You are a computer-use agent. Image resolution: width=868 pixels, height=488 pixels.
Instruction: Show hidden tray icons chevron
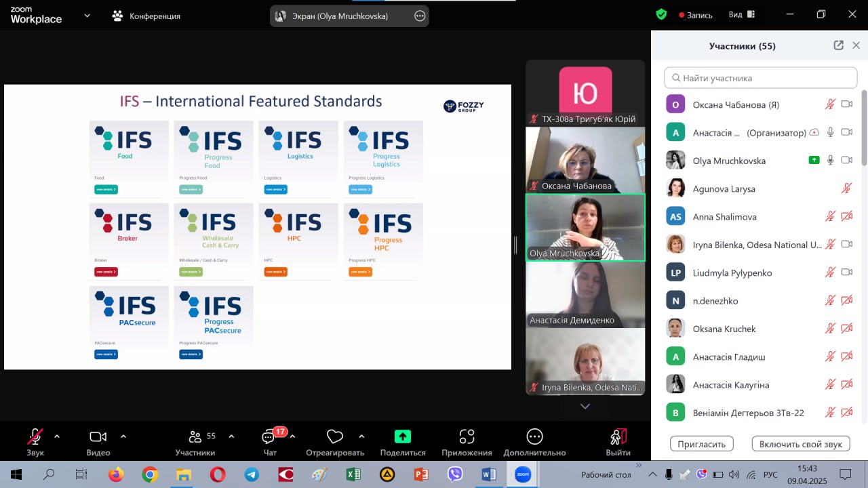point(652,474)
